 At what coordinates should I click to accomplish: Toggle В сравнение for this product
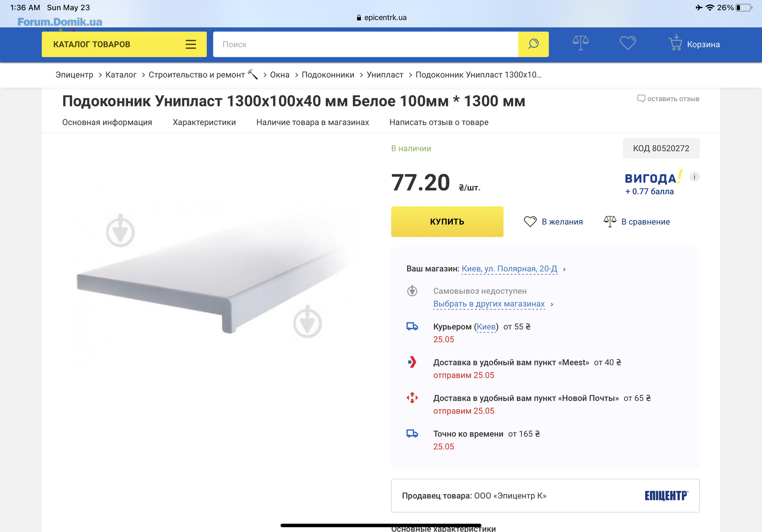click(x=610, y=222)
